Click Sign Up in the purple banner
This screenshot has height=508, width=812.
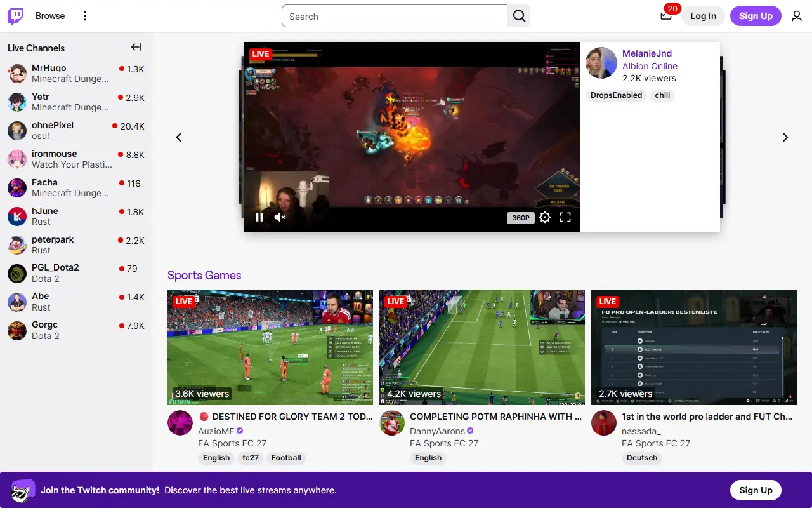click(x=756, y=490)
